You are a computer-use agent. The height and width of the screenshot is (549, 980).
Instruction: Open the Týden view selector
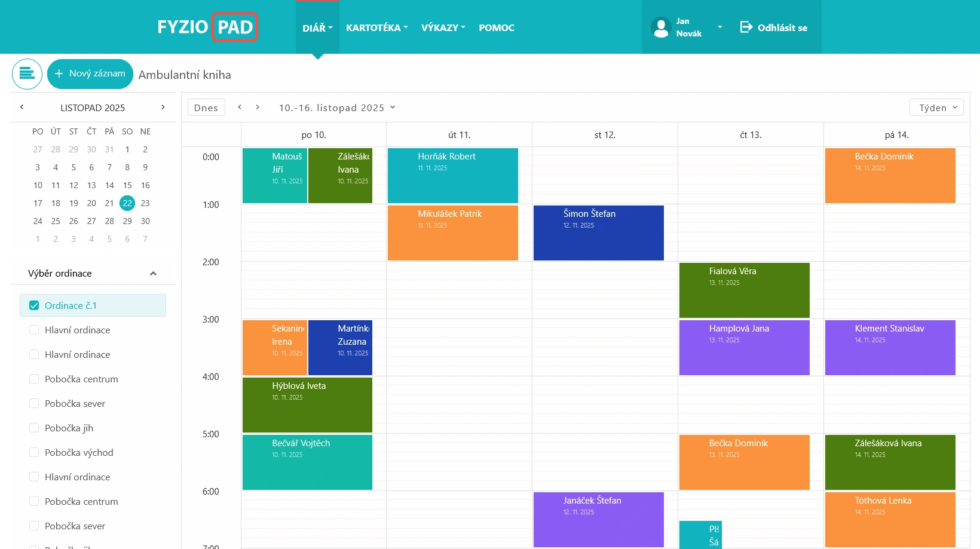[x=936, y=108]
